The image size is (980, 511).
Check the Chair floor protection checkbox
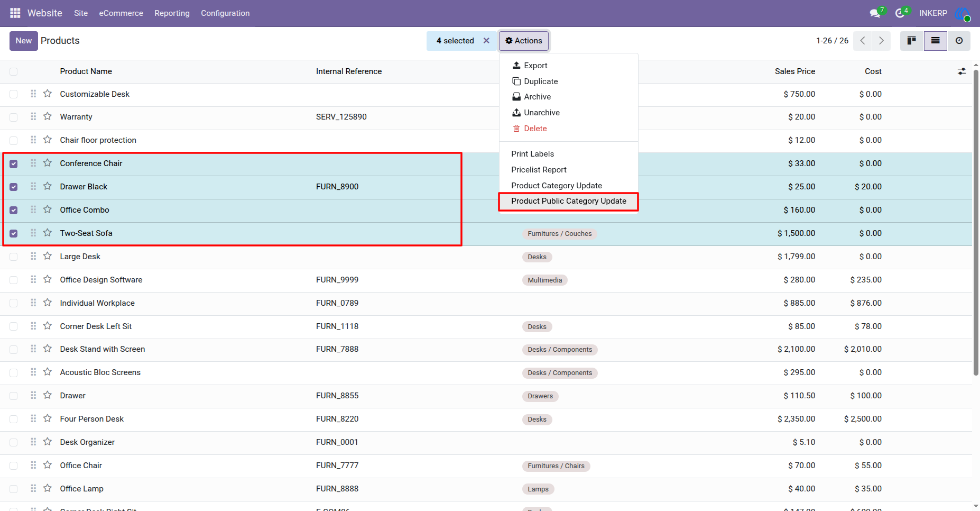point(14,141)
